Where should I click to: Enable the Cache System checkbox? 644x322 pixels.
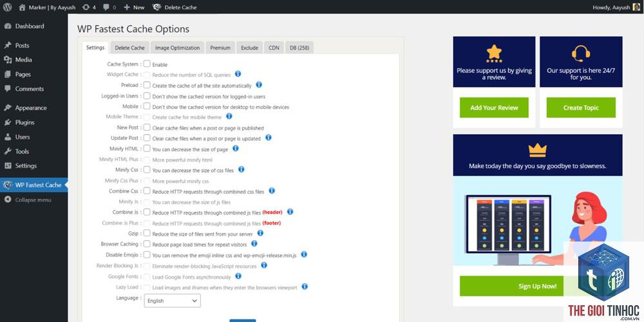point(147,64)
